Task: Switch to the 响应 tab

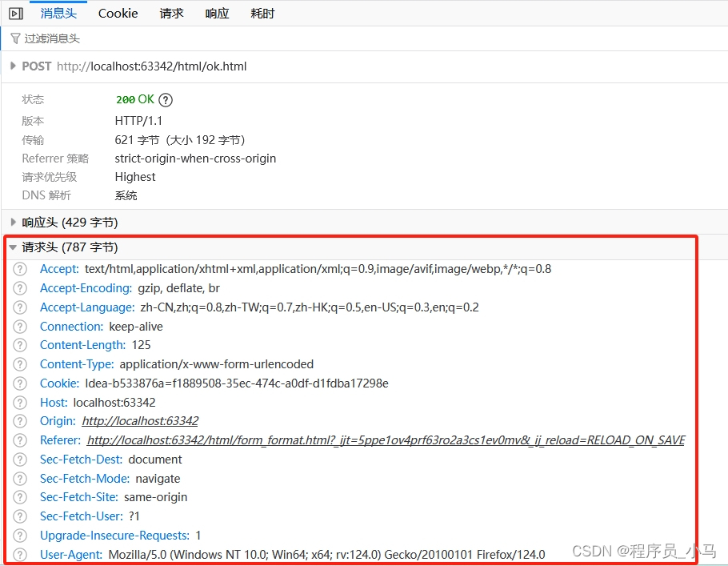Action: click(217, 13)
